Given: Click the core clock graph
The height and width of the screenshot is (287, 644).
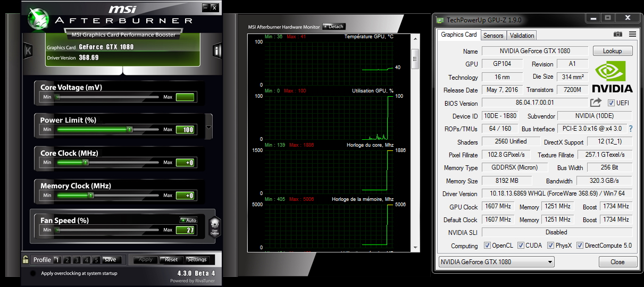Looking at the screenshot, I should (329, 172).
